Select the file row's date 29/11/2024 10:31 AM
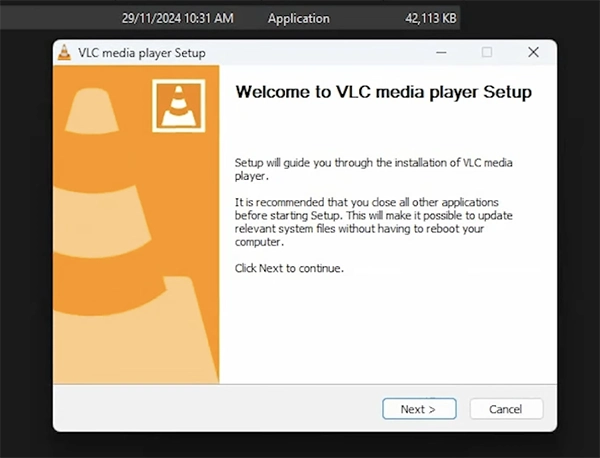600x458 pixels. coord(178,18)
